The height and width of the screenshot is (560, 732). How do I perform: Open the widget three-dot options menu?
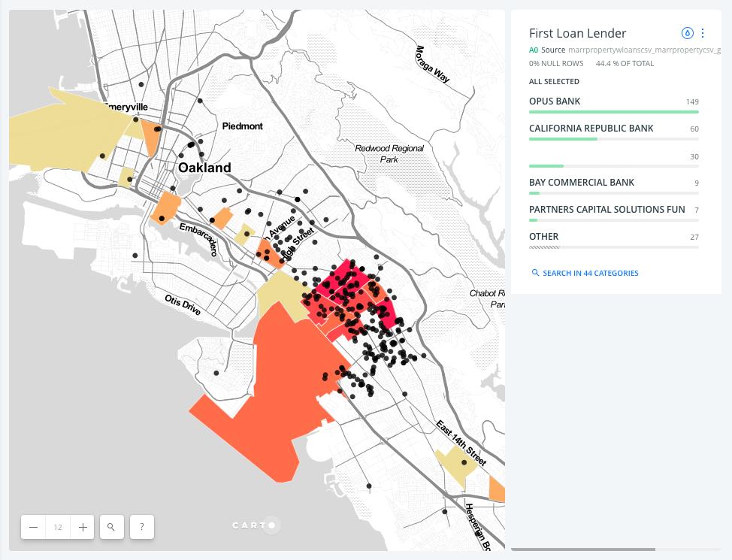(x=703, y=33)
